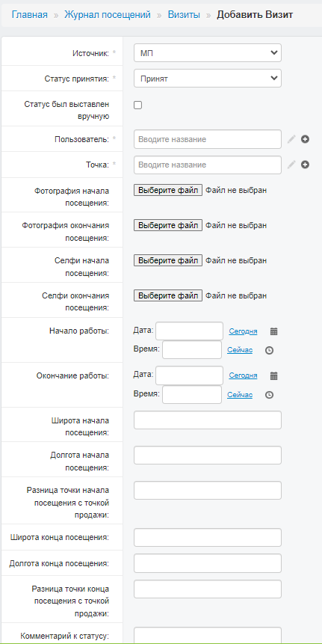322x644 pixels.
Task: Open Журнал посещений breadcrumb link
Action: [108, 15]
